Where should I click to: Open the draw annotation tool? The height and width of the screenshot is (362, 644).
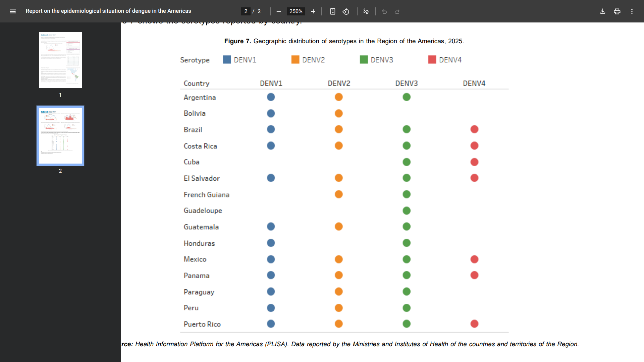pos(366,11)
